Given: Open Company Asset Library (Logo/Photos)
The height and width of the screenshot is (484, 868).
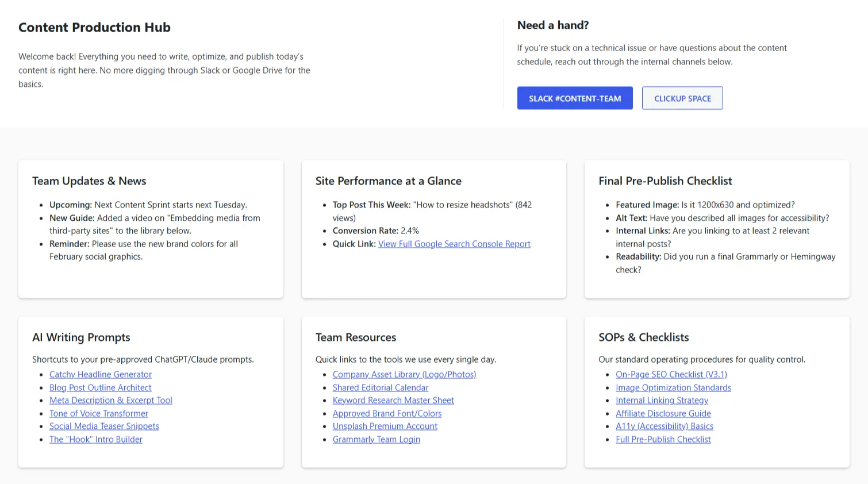Looking at the screenshot, I should tap(404, 374).
